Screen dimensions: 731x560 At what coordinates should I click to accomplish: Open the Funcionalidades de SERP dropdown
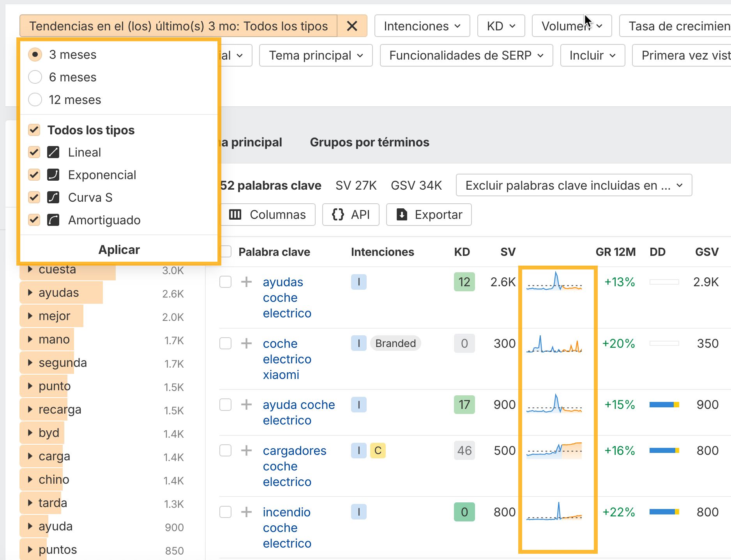tap(466, 55)
